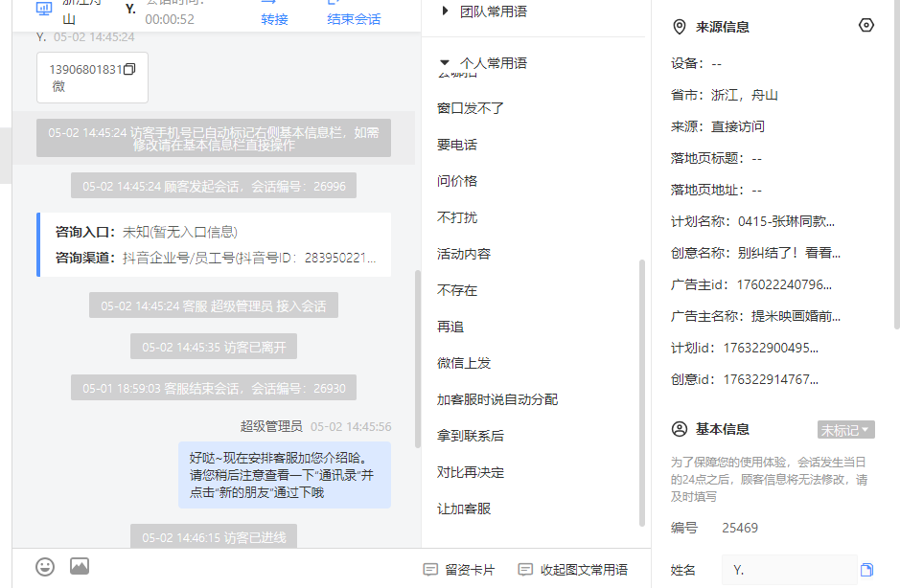End the session via 结束会话
Viewport: 900px width, 588px height.
tap(354, 19)
